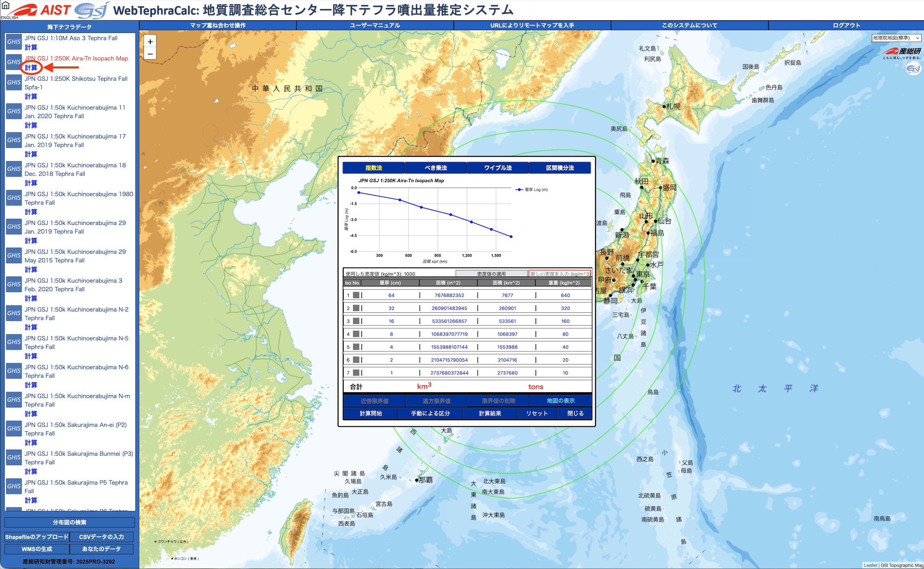Screen dimensions: 924x569
Task: Switch to the ワイブル法 tab
Action: tap(498, 168)
